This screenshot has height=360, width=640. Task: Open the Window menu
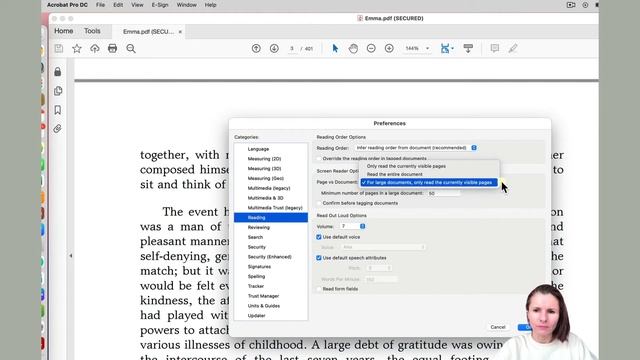pyautogui.click(x=187, y=5)
